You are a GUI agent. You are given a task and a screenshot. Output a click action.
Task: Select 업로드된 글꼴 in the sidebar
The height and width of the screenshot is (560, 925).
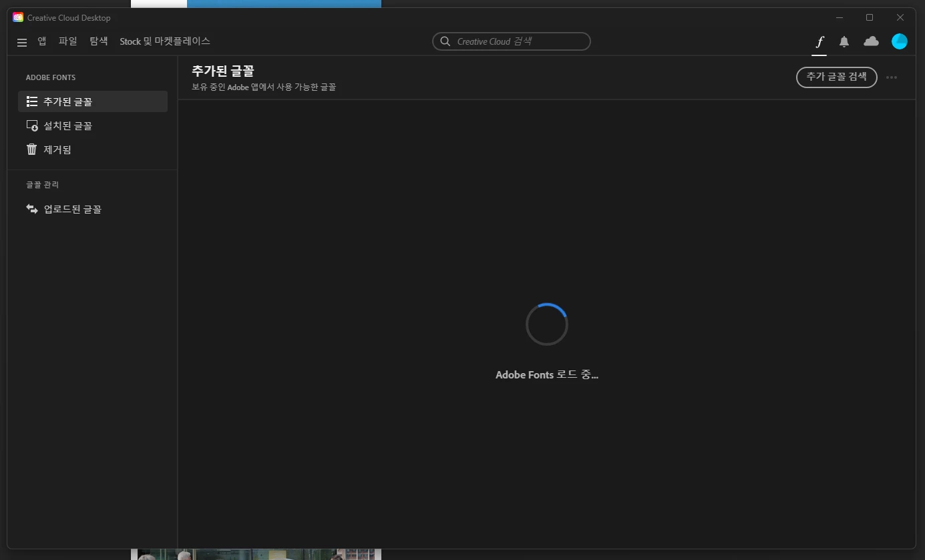tap(93, 209)
